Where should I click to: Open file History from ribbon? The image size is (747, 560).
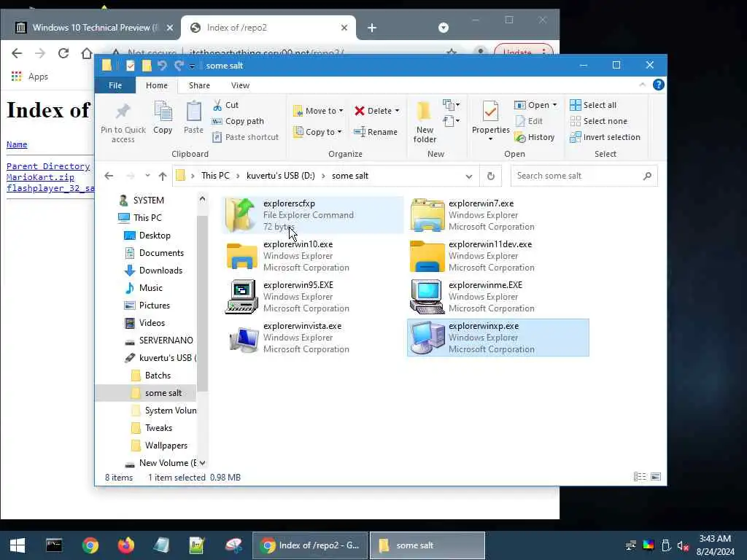coord(535,137)
